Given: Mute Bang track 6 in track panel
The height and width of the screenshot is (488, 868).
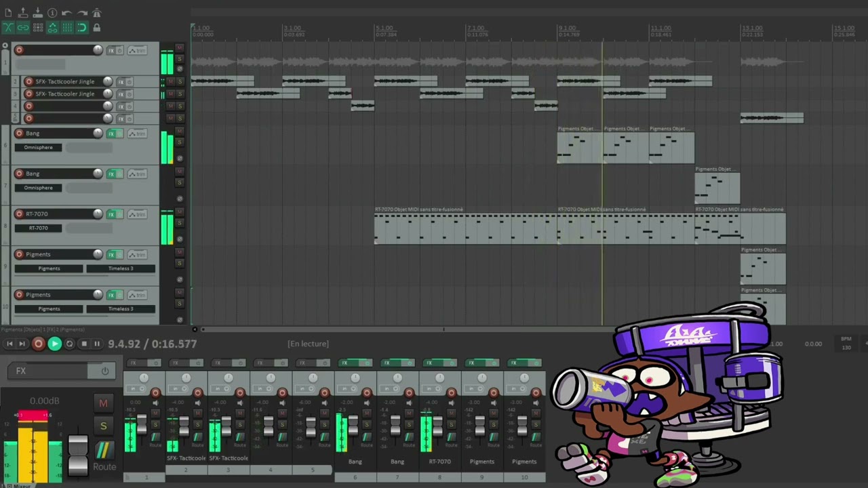Looking at the screenshot, I should (179, 131).
